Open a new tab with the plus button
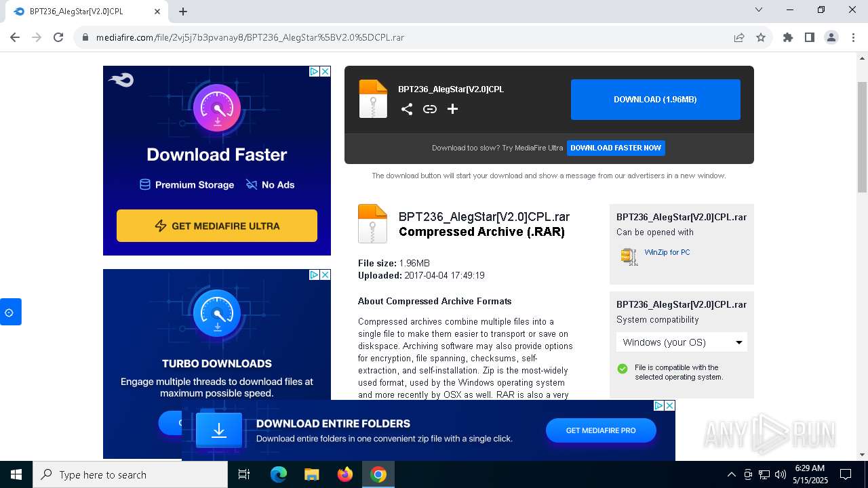 183,12
